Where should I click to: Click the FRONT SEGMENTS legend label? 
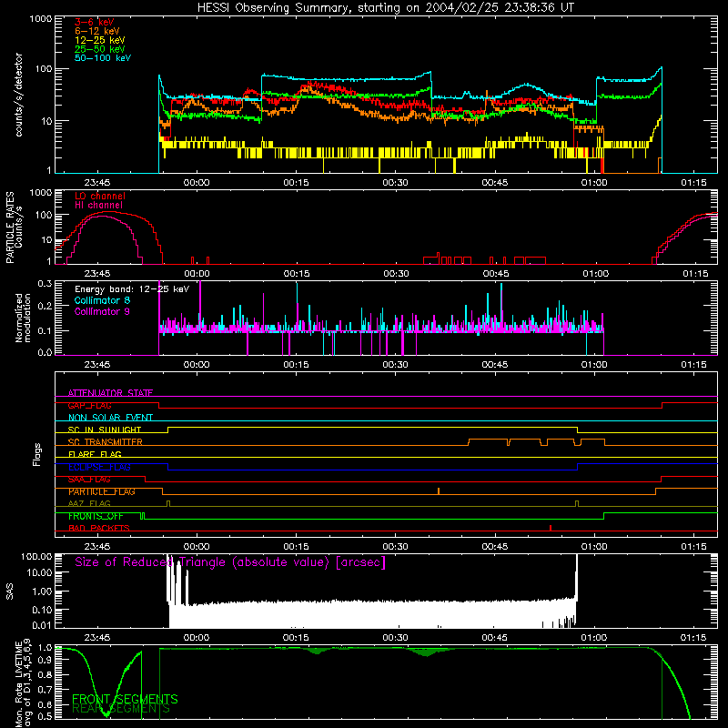[125, 699]
